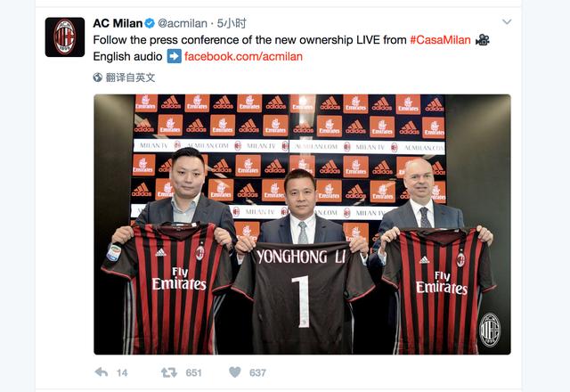Click the reply count 14
This screenshot has width=570, height=392.
(x=122, y=372)
